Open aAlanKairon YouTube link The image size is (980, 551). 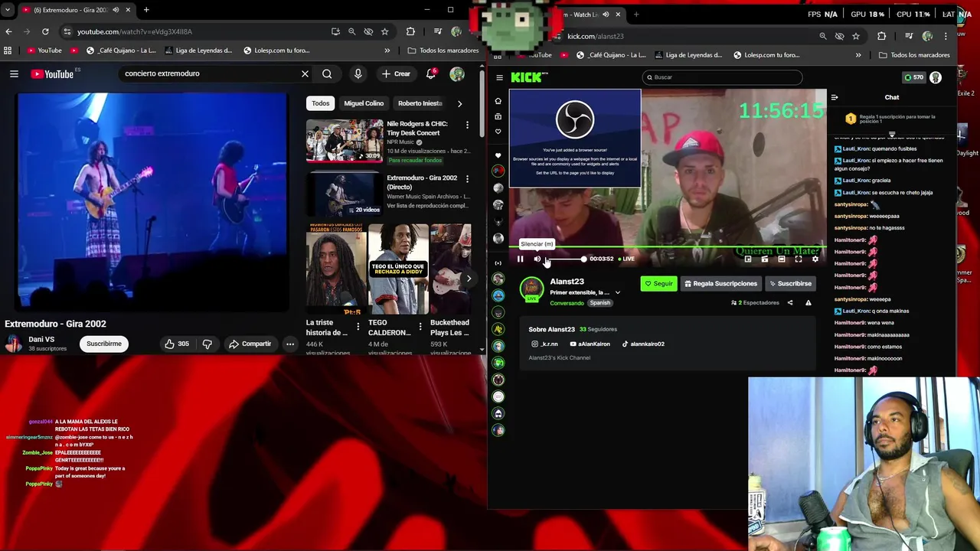tap(590, 344)
